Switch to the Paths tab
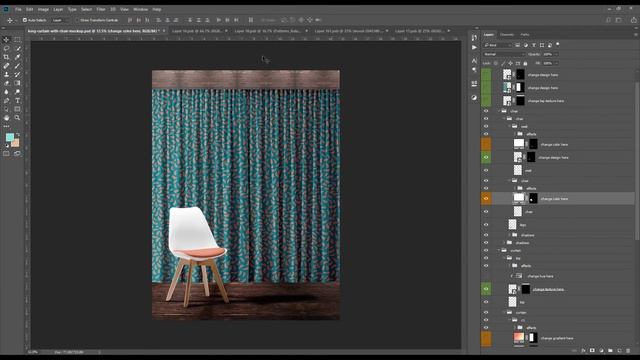The height and width of the screenshot is (360, 640). click(x=524, y=35)
